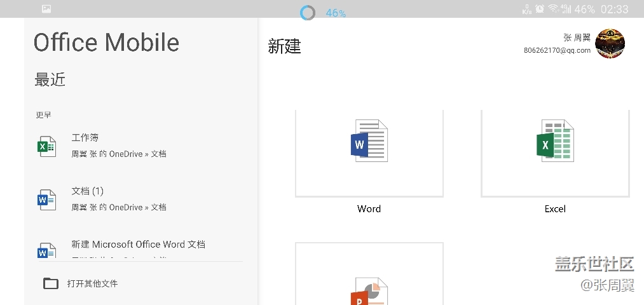The image size is (644, 305).
Task: Tap the Word icon beside 文档 (1)
Action: coord(46,200)
